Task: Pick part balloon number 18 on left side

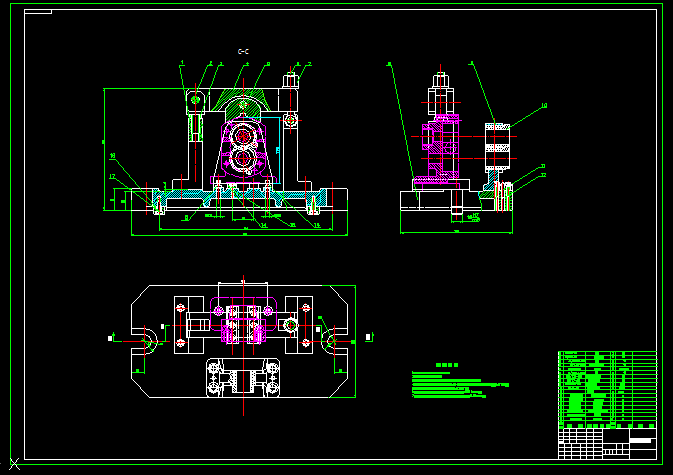Action: [112, 156]
